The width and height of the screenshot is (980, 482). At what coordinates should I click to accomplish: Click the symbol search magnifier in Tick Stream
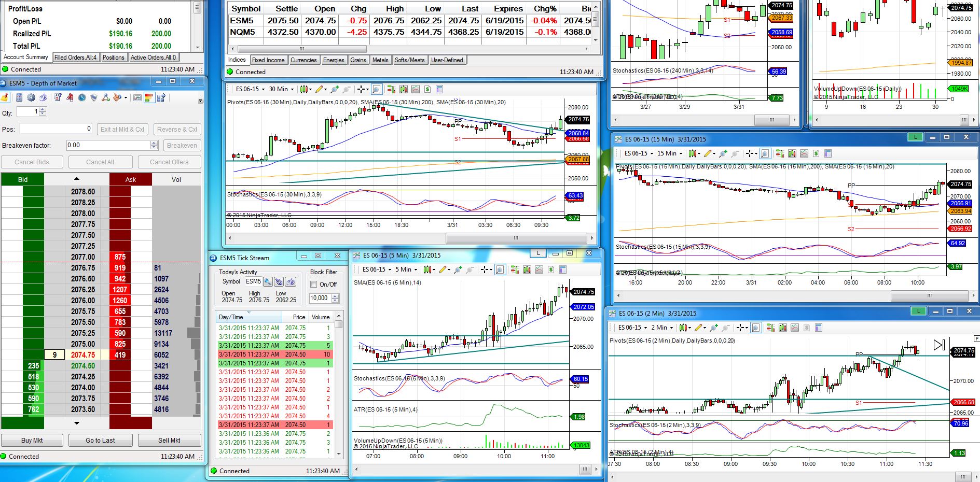pyautogui.click(x=268, y=281)
